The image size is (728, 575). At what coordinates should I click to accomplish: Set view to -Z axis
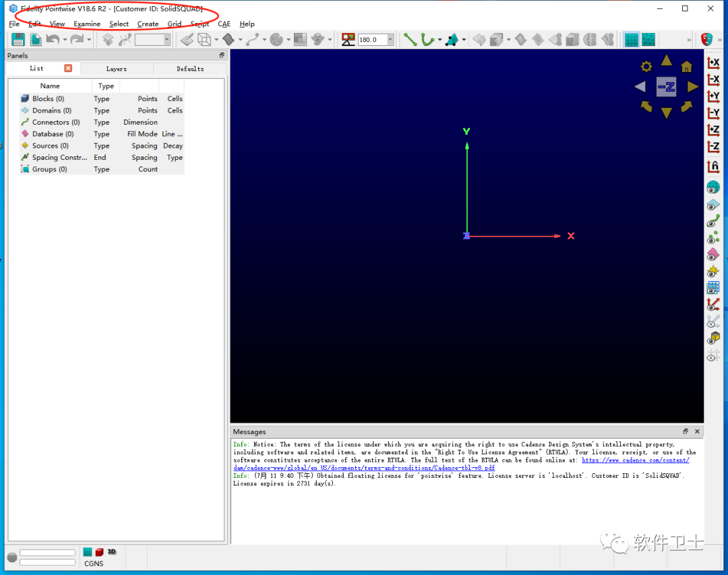tap(713, 147)
